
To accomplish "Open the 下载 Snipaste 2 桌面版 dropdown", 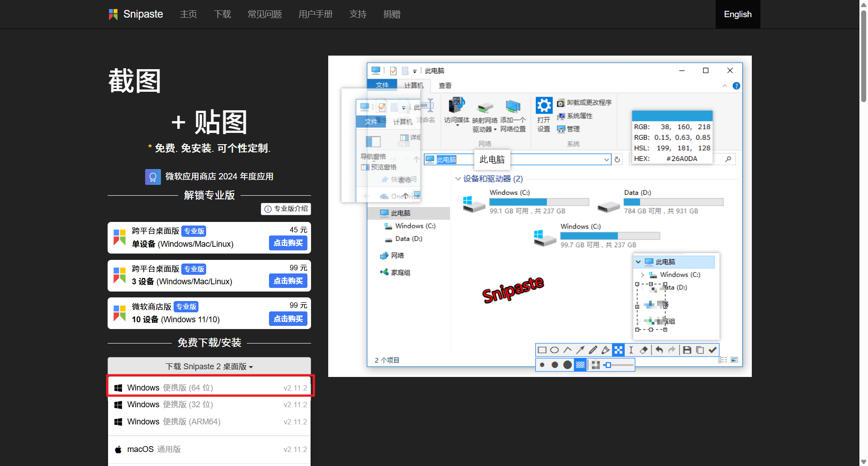I will click(209, 366).
